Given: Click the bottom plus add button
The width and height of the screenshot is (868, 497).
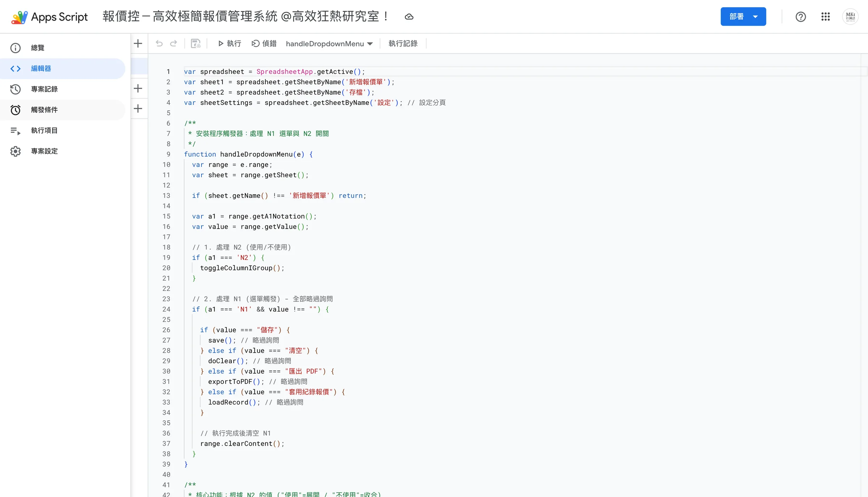Looking at the screenshot, I should 138,109.
